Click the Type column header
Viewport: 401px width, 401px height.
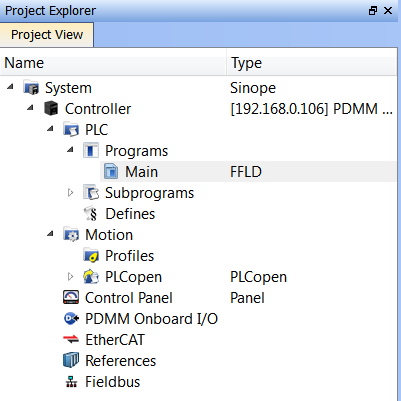point(312,63)
